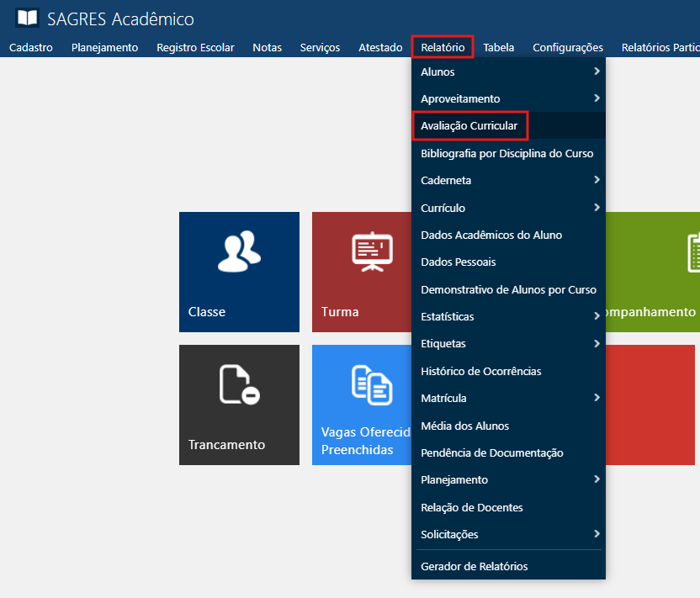
Task: Open the Cadastro menu
Action: tap(31, 47)
